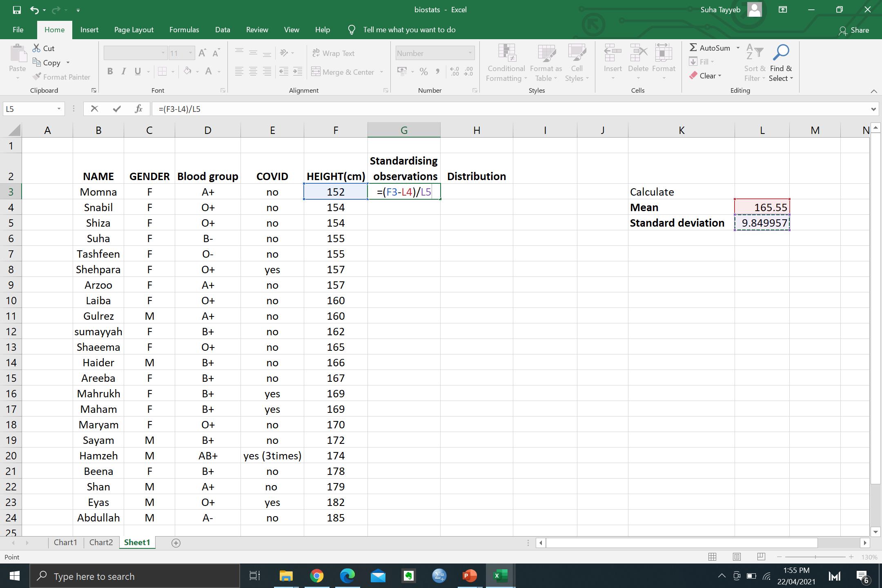Click the zoom slider in status bar
This screenshot has height=588, width=882.
click(x=815, y=557)
